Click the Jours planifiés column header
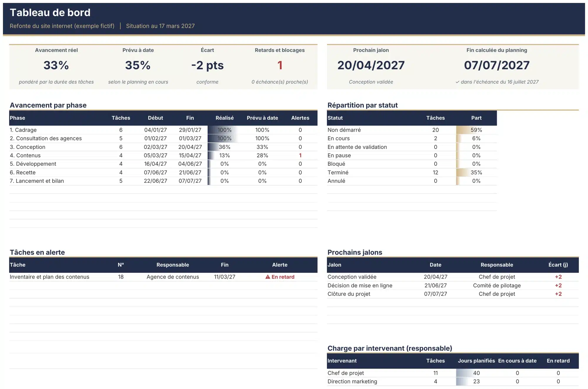588x389 pixels. click(x=476, y=361)
